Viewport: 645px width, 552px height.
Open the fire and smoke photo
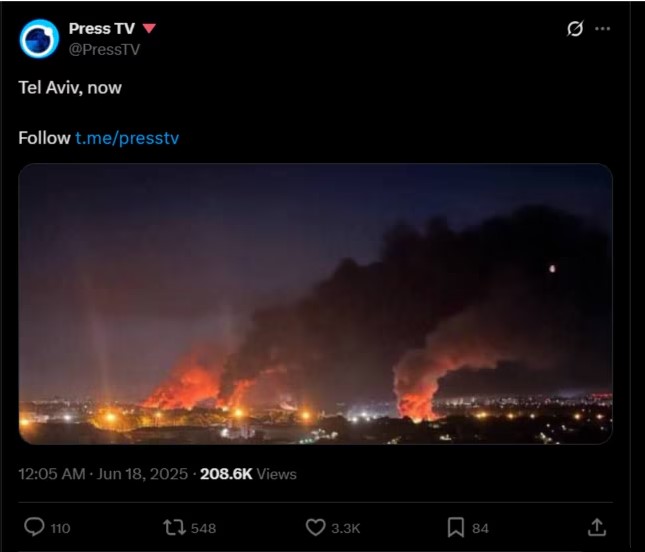pyautogui.click(x=315, y=304)
